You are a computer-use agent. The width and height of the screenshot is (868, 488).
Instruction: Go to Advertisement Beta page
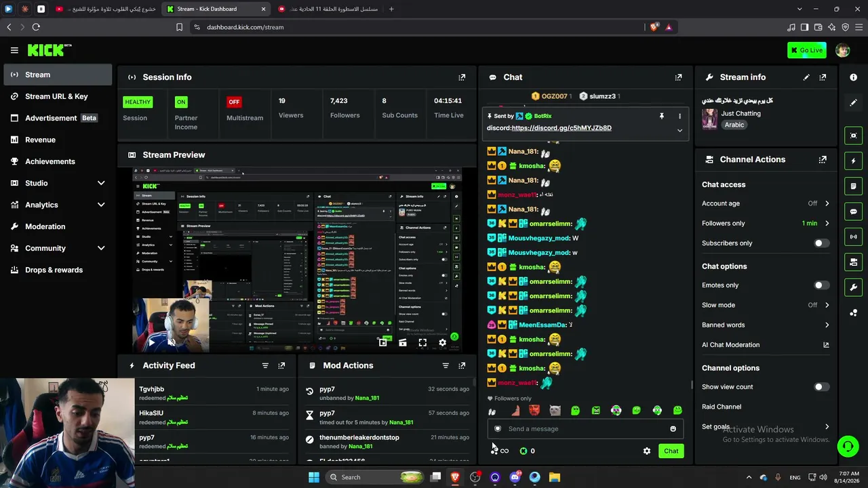(x=58, y=118)
